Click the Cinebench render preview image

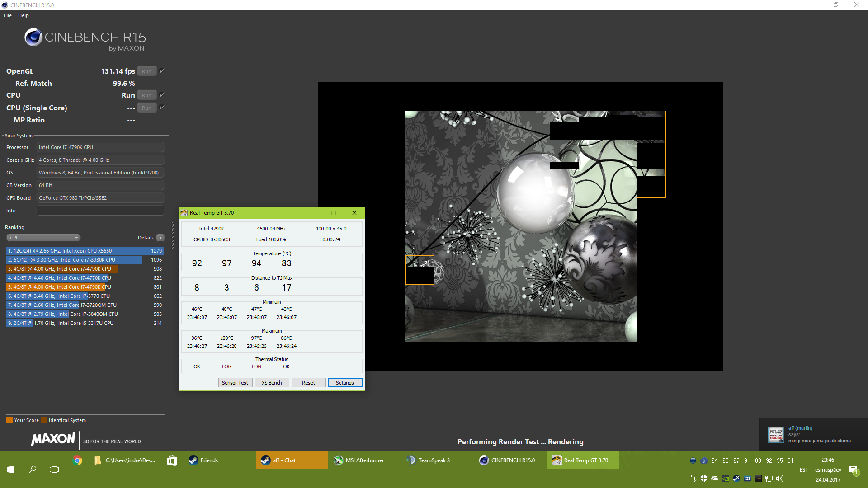point(521,226)
